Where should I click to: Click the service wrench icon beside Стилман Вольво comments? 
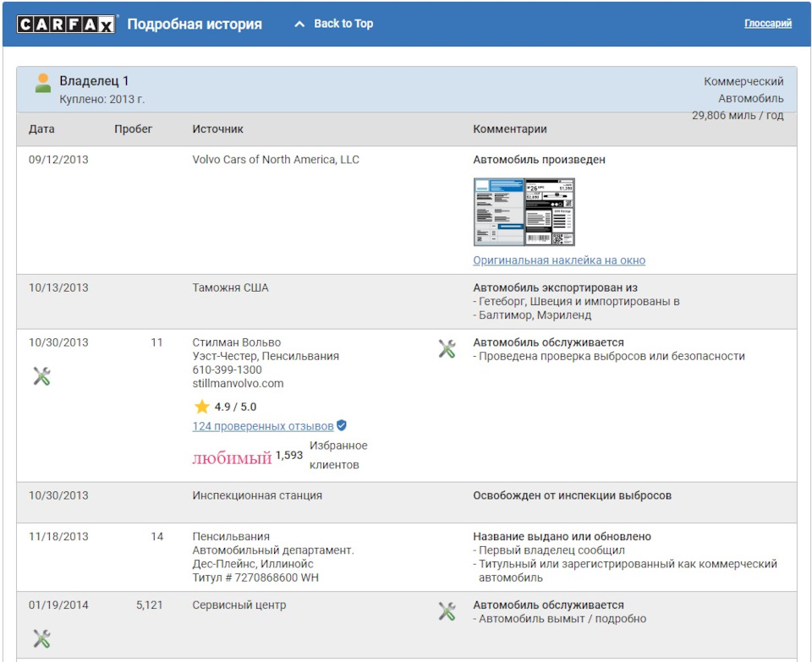point(447,349)
